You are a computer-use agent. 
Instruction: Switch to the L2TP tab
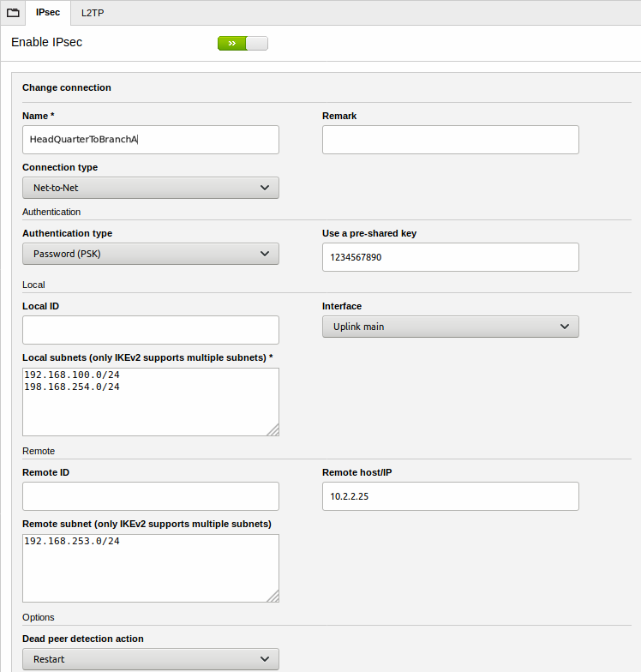(x=94, y=13)
